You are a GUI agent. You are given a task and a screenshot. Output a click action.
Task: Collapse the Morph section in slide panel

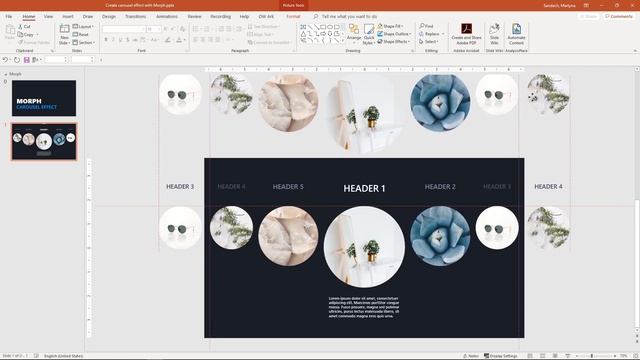pos(6,74)
